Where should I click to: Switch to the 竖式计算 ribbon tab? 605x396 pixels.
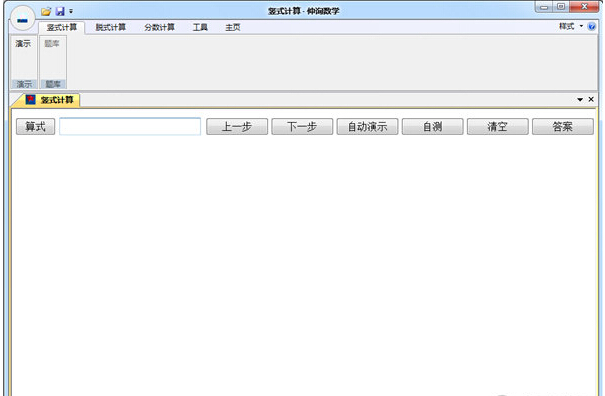pyautogui.click(x=62, y=27)
